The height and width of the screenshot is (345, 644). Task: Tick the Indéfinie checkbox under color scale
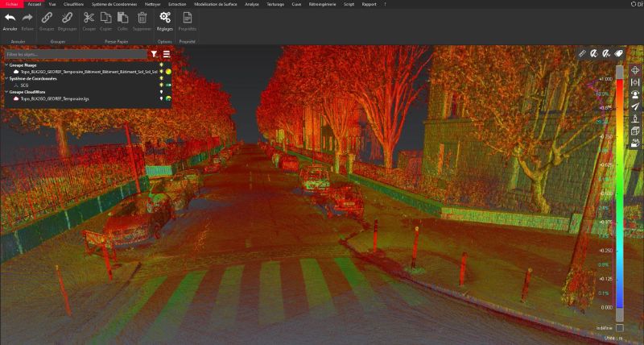pyautogui.click(x=619, y=328)
